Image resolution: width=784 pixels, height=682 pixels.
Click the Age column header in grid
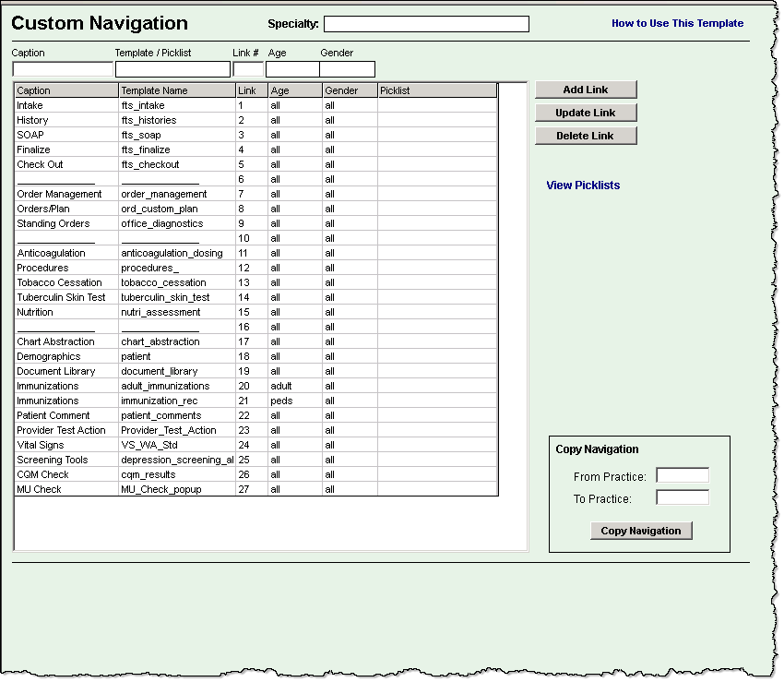295,90
